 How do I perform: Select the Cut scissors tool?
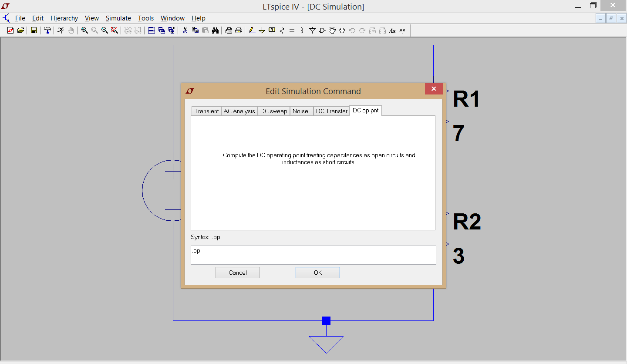click(185, 30)
